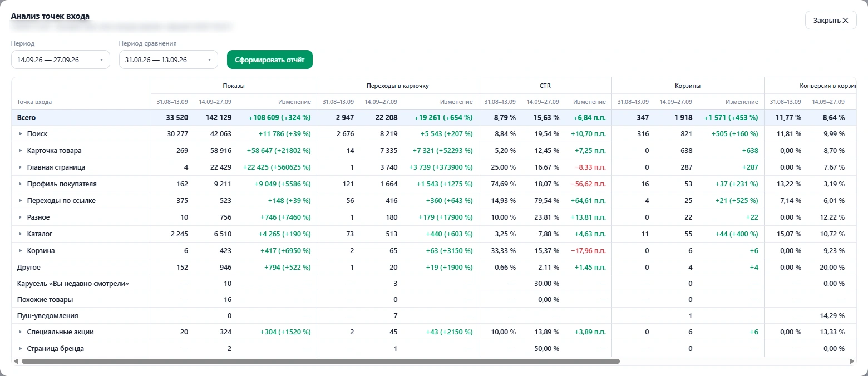Expand the Карточка товара row

[x=21, y=151]
